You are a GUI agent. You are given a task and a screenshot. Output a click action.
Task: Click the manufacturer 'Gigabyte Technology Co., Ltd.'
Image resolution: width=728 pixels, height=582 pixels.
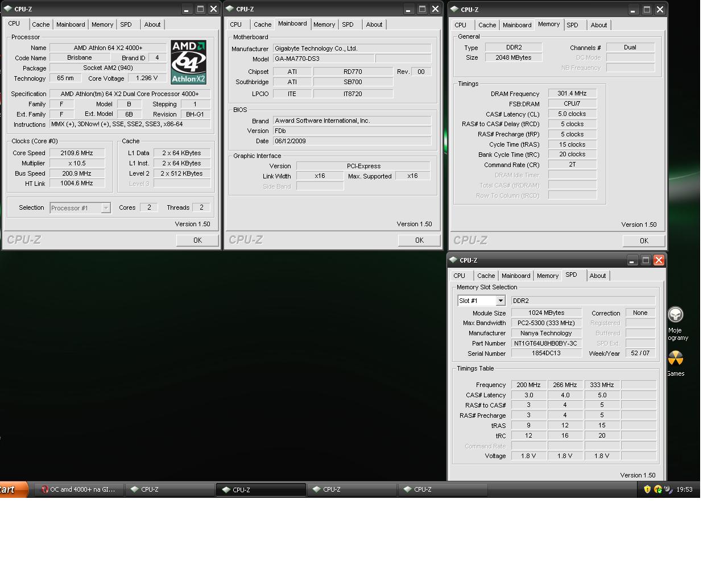[x=352, y=49]
